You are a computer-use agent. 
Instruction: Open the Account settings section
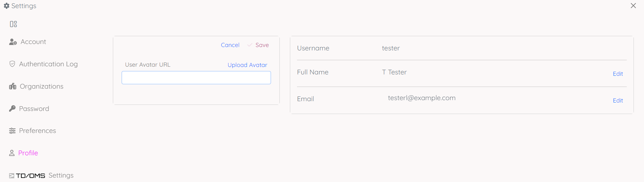coord(33,42)
